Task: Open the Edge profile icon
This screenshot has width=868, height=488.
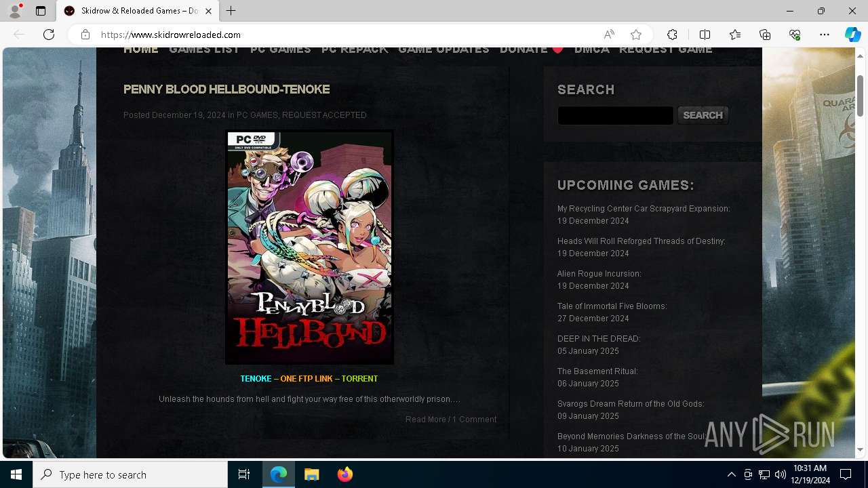Action: tap(15, 11)
